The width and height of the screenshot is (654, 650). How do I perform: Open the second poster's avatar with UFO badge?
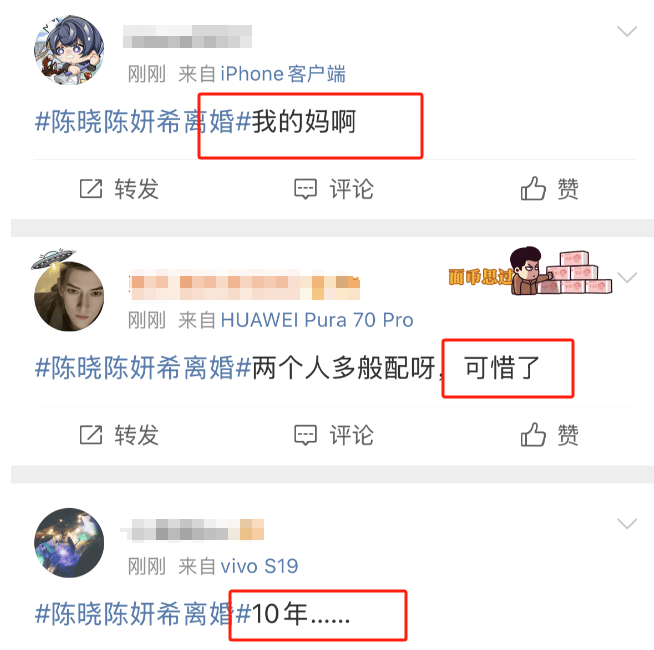pos(69,294)
